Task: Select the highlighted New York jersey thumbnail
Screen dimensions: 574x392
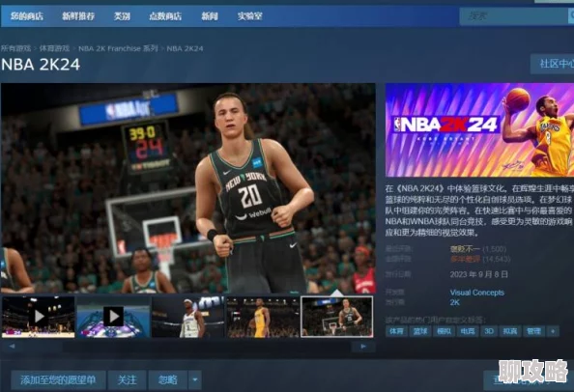Action: tap(337, 317)
